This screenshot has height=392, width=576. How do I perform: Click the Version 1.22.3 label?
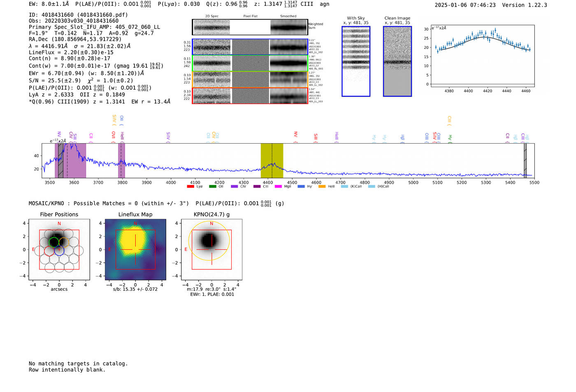[x=525, y=5]
